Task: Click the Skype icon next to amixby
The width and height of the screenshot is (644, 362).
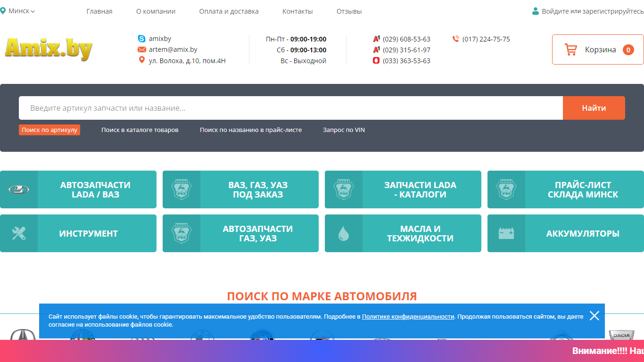Action: click(141, 39)
